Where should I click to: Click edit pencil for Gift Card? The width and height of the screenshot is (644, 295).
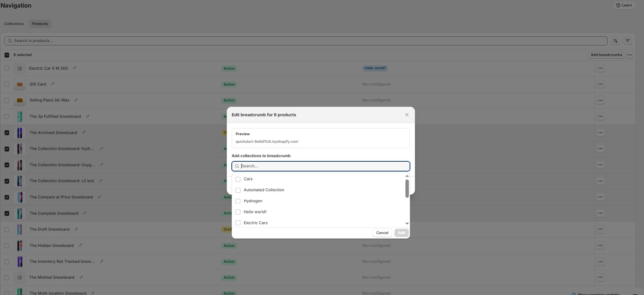pyautogui.click(x=53, y=84)
